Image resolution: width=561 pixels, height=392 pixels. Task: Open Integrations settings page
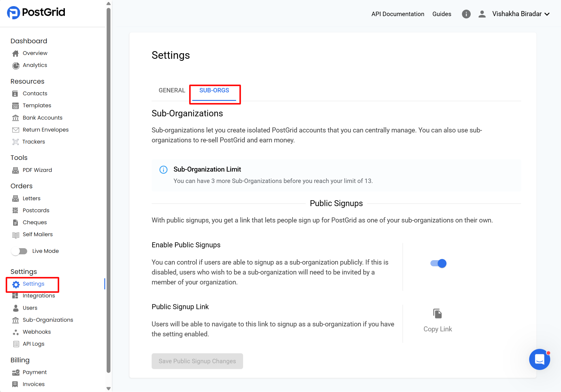click(x=39, y=296)
